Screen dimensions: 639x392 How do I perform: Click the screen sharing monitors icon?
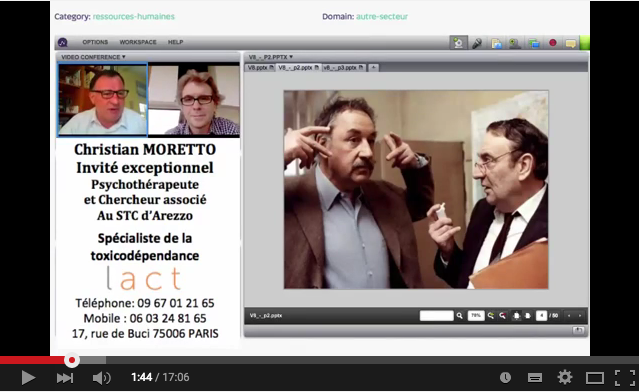coord(534,43)
